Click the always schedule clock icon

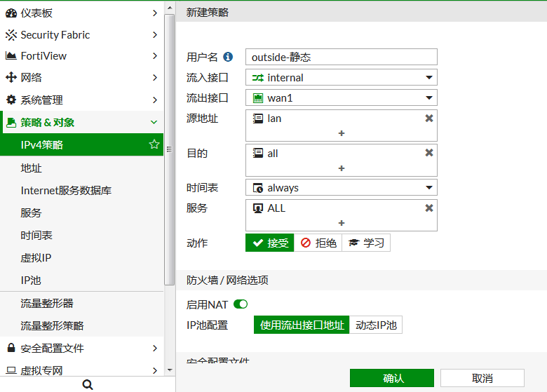coord(258,188)
